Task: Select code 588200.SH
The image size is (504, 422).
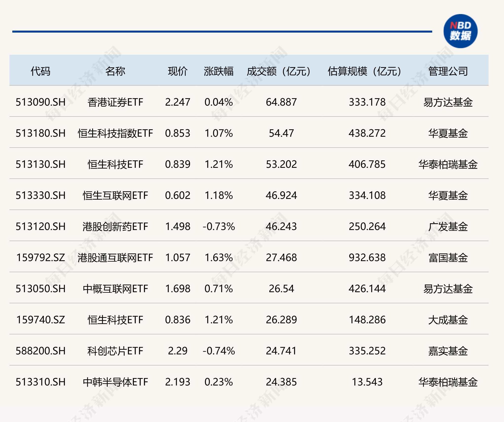Action: coord(41,351)
